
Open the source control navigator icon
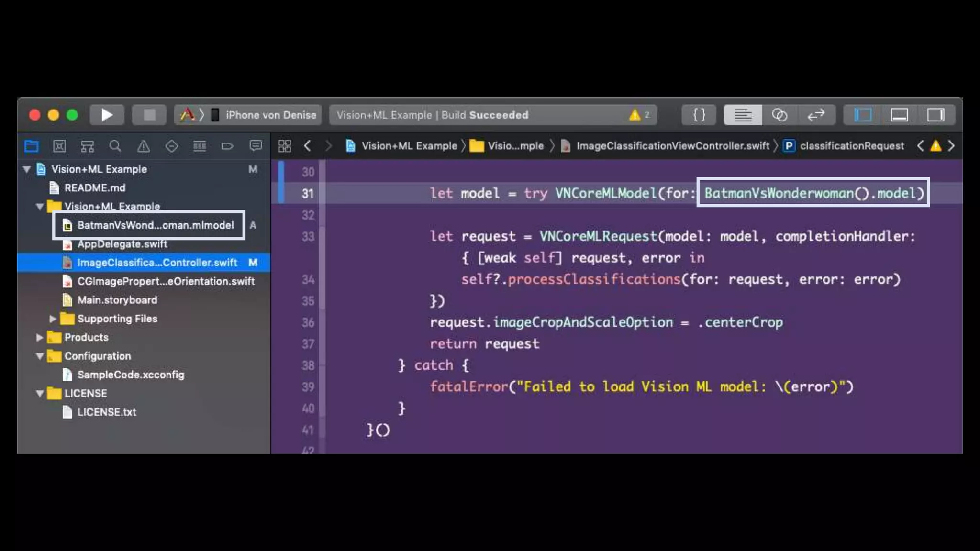(x=59, y=146)
